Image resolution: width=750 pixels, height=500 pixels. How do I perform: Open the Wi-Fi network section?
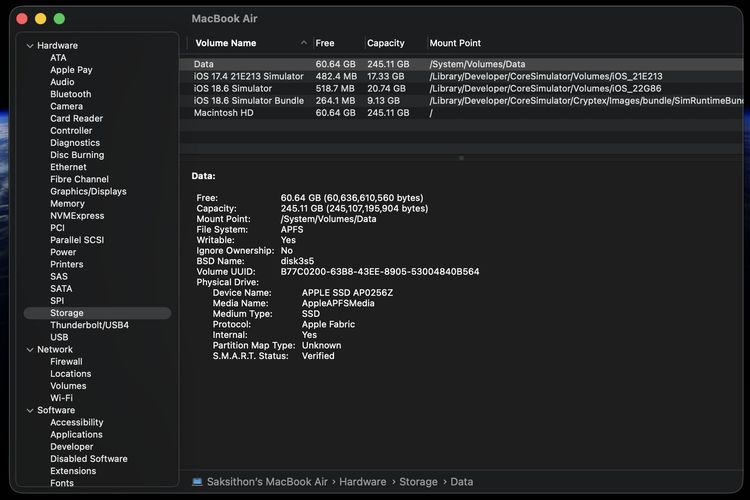pos(61,398)
